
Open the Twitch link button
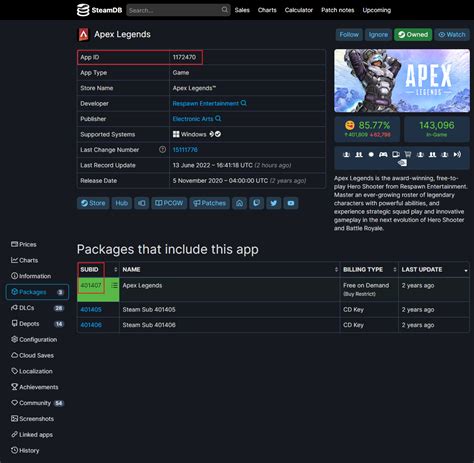click(x=256, y=203)
